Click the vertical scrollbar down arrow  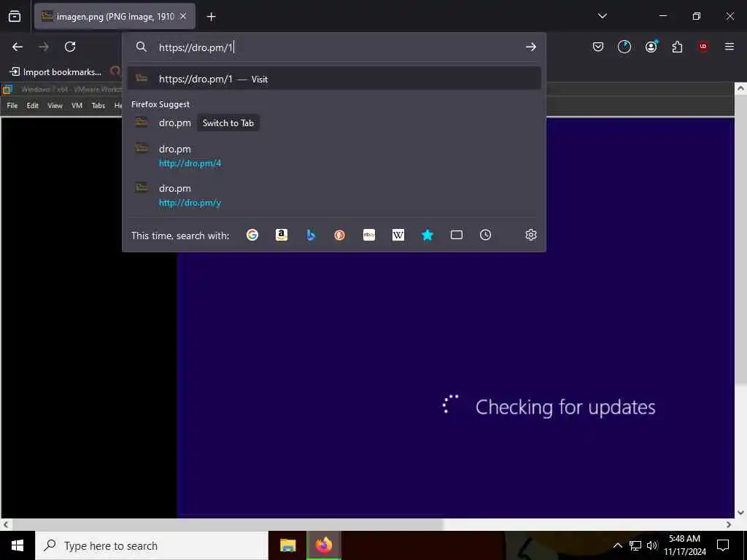click(x=740, y=513)
